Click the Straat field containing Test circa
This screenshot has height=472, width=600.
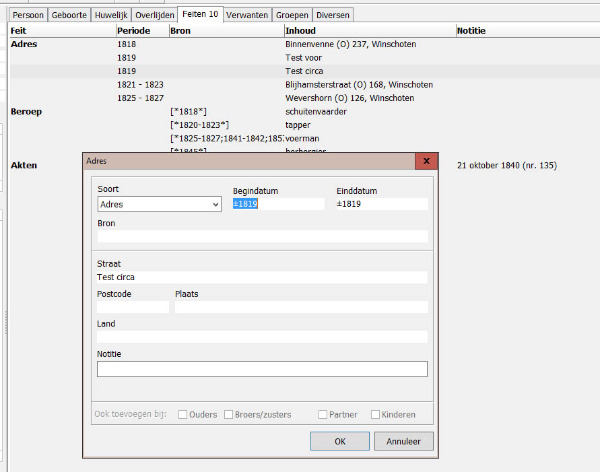pos(261,277)
